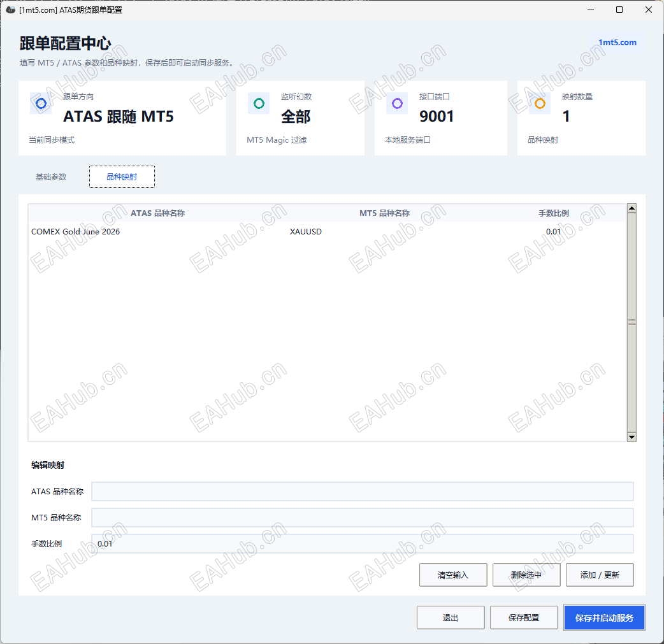Click the orange ring icon beside 映射数量
The height and width of the screenshot is (644, 664).
[540, 103]
